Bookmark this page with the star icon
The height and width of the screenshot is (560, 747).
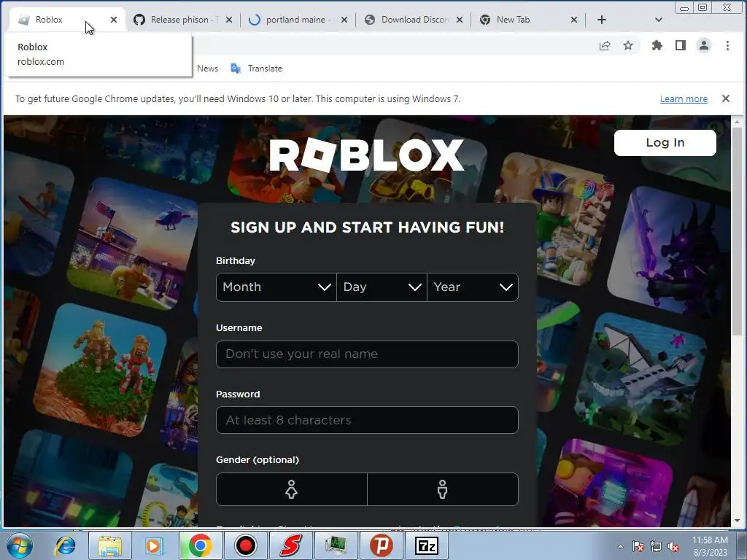(628, 45)
